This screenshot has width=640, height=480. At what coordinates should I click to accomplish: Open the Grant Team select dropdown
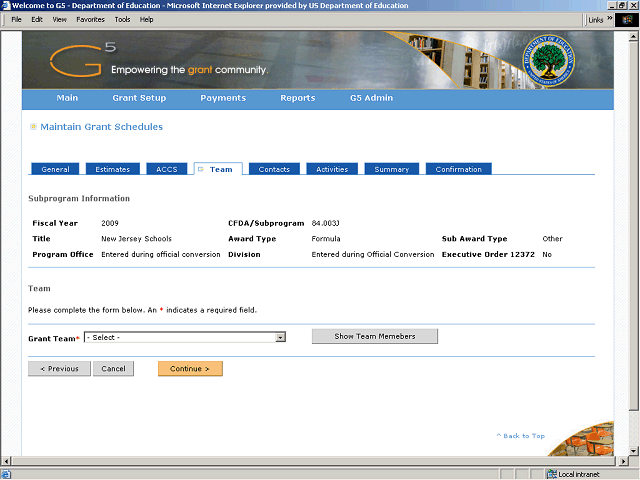[184, 337]
